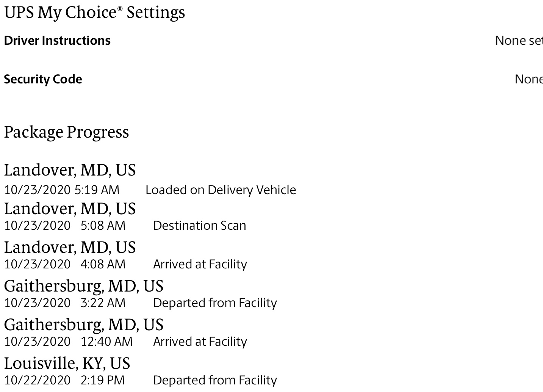Click the None set value for Driver Instructions

click(x=519, y=41)
